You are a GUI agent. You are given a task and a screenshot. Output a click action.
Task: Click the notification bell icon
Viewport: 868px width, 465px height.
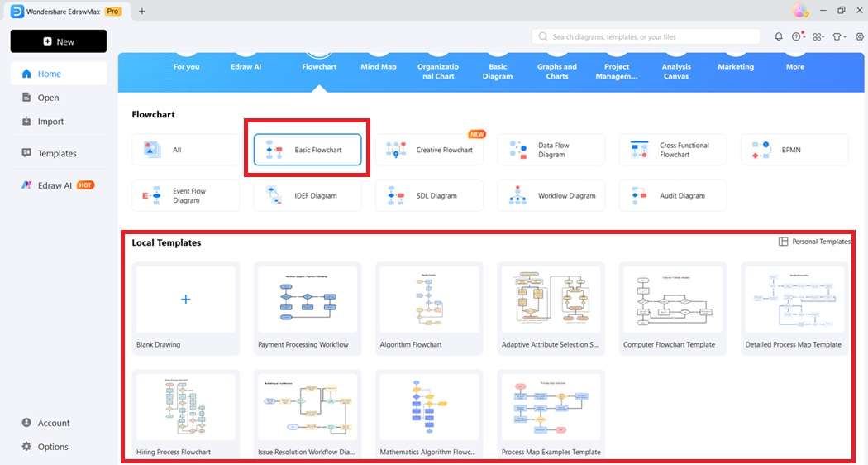(x=779, y=36)
